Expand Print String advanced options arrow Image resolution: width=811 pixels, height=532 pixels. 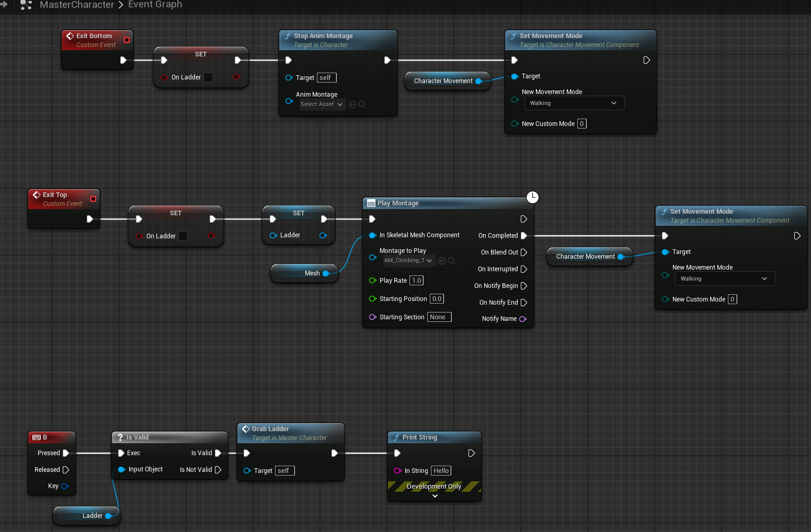tap(435, 496)
